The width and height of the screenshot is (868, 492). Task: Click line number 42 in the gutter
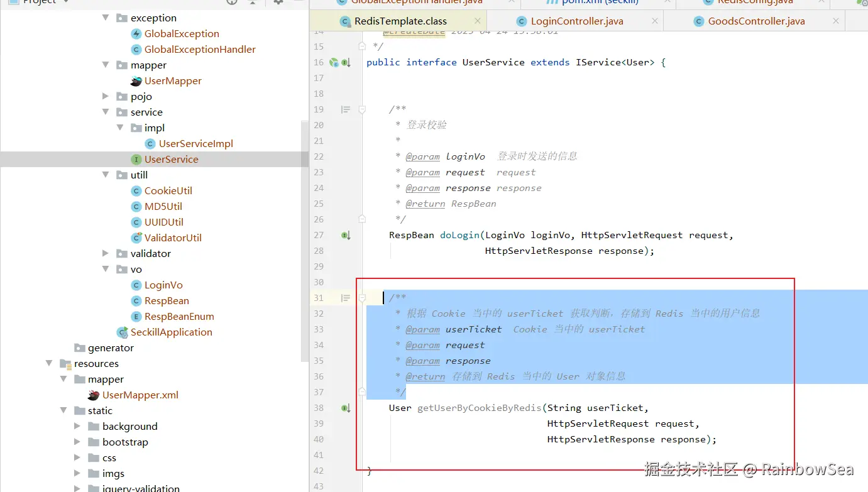coord(318,471)
